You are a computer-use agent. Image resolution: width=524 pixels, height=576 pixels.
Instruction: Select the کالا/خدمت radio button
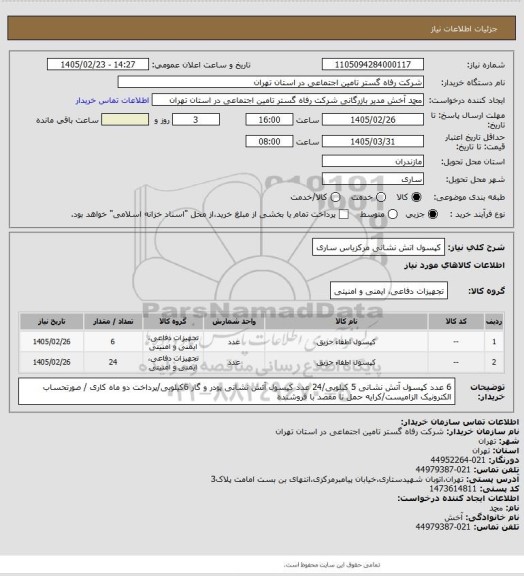(x=335, y=197)
